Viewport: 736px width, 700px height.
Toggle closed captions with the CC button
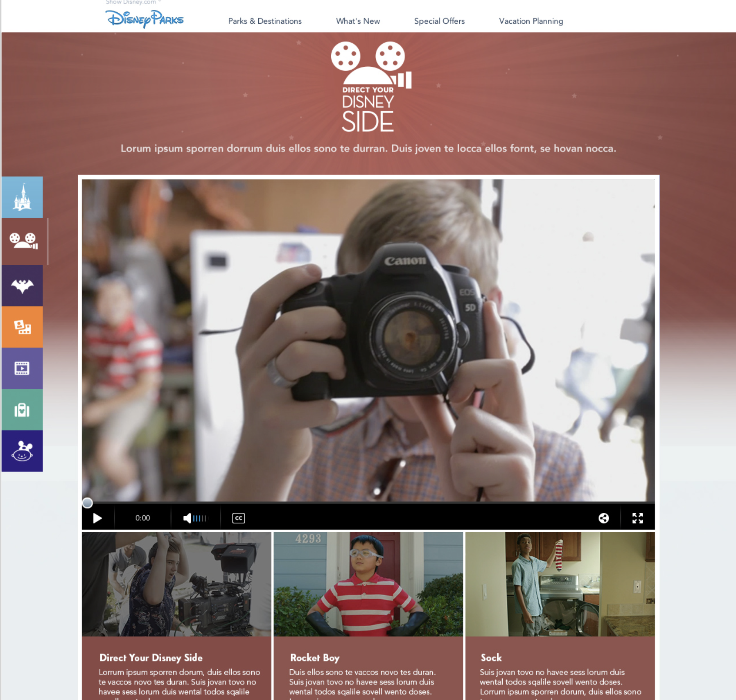[x=239, y=518]
